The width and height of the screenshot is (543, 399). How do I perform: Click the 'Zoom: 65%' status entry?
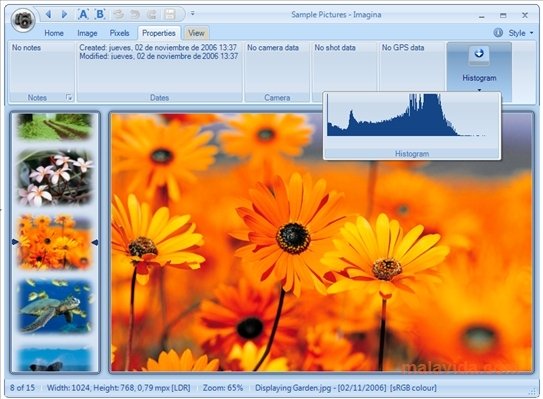223,388
